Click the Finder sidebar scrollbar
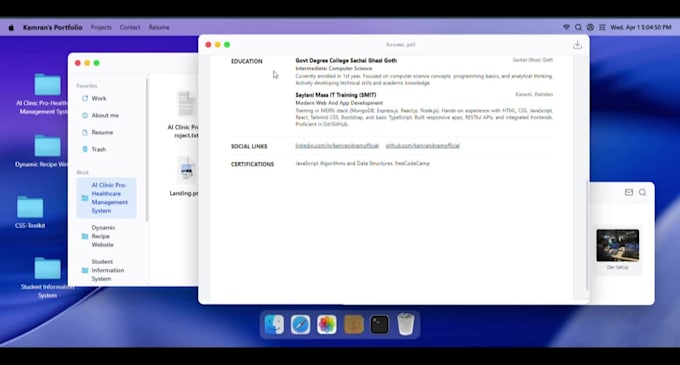The height and width of the screenshot is (365, 680). pyautogui.click(x=147, y=150)
